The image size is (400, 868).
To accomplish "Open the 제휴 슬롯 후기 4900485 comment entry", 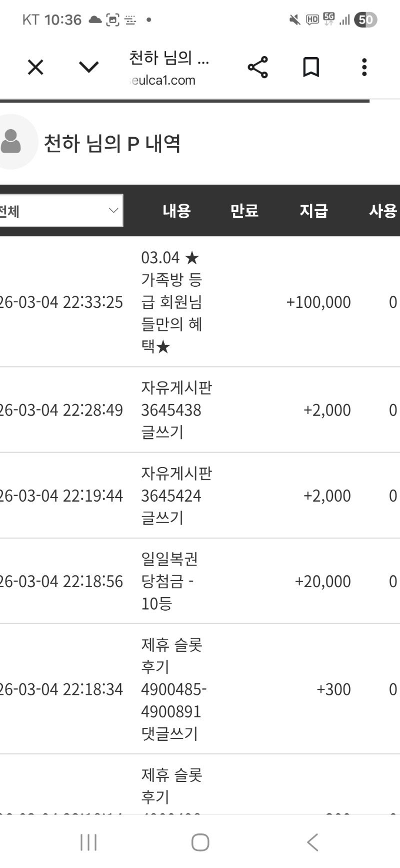I will pyautogui.click(x=172, y=689).
